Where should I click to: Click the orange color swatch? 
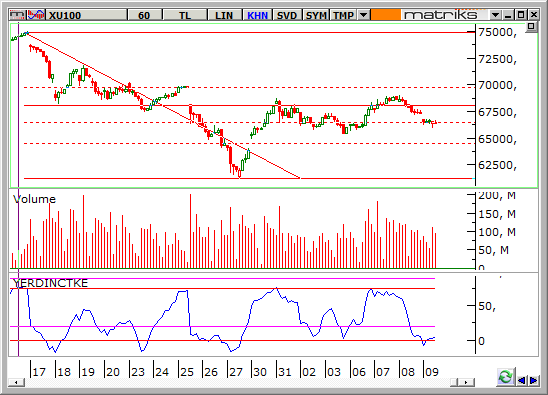click(x=385, y=15)
